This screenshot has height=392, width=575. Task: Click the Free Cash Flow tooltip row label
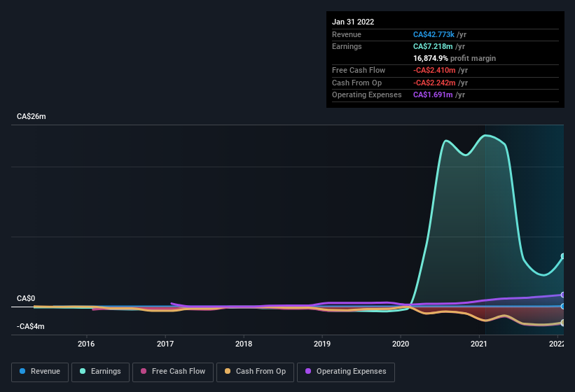(359, 70)
